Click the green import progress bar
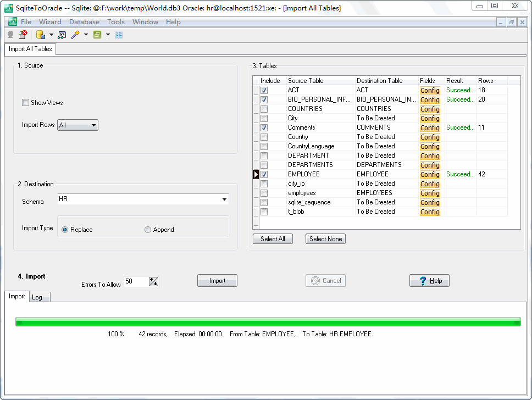 click(268, 322)
